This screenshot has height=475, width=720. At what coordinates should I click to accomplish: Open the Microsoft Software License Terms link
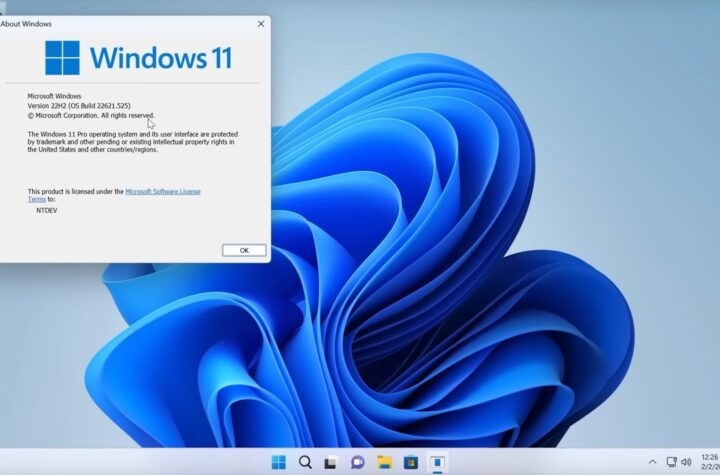pos(162,191)
